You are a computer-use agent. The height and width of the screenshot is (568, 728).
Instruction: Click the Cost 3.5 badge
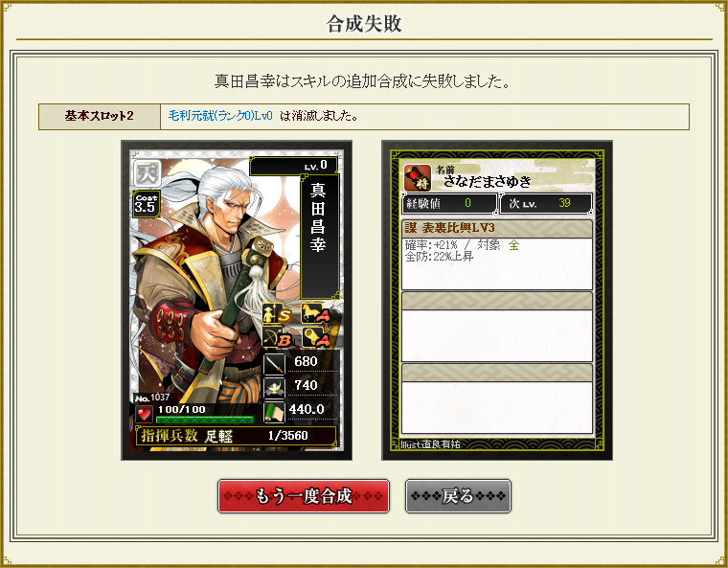coord(147,204)
